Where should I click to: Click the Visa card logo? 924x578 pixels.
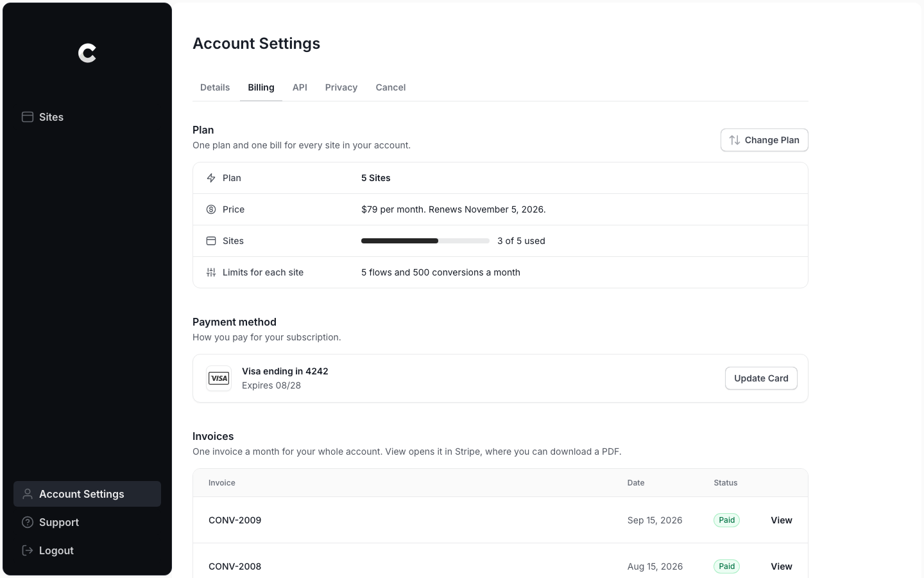coord(219,378)
